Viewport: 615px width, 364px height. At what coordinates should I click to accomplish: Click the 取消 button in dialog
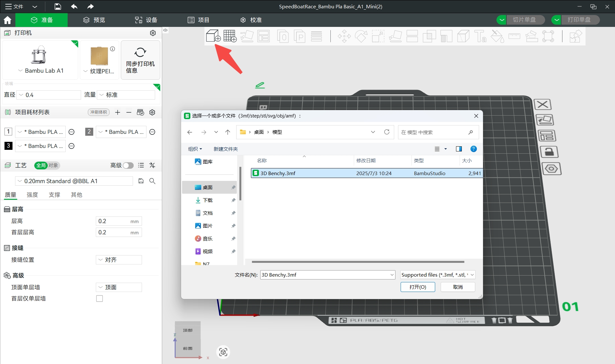click(458, 287)
